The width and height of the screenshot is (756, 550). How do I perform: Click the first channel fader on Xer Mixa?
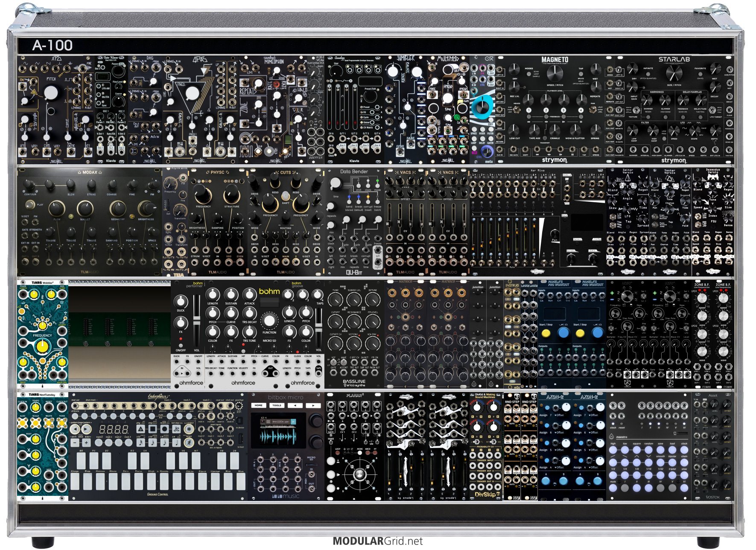point(473,237)
